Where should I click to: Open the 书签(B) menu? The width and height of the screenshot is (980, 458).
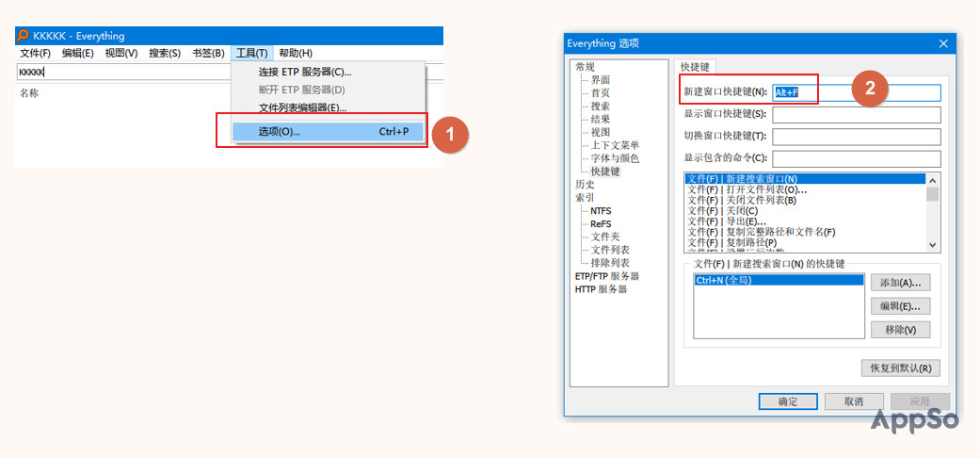[x=208, y=54]
